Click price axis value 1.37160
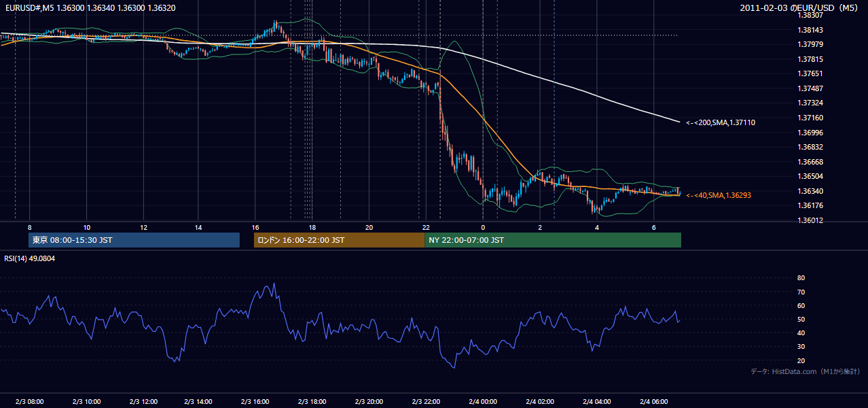 click(810, 118)
